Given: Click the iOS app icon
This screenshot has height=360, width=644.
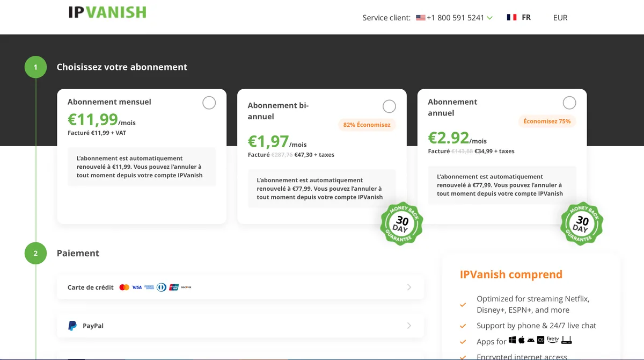Looking at the screenshot, I should coord(540,340).
